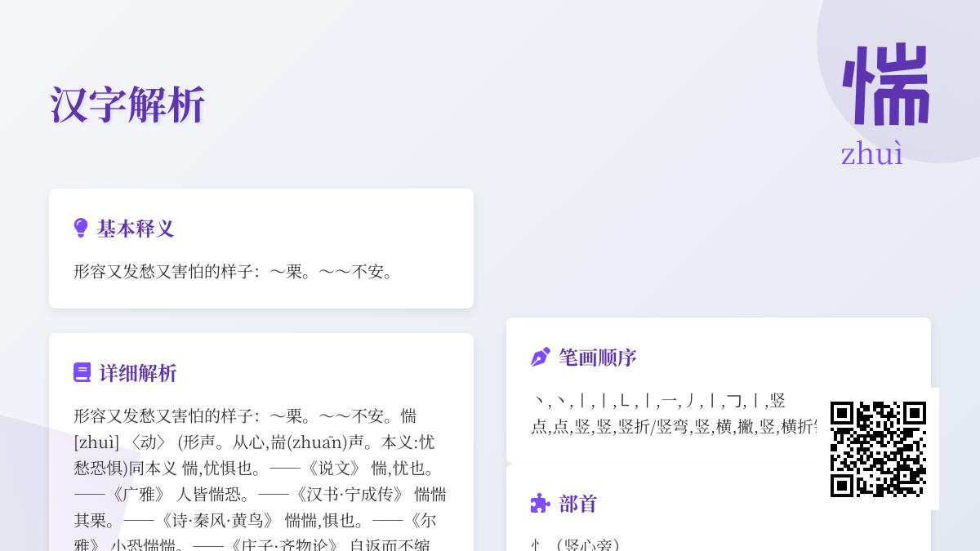Click the QR code image

tap(878, 449)
